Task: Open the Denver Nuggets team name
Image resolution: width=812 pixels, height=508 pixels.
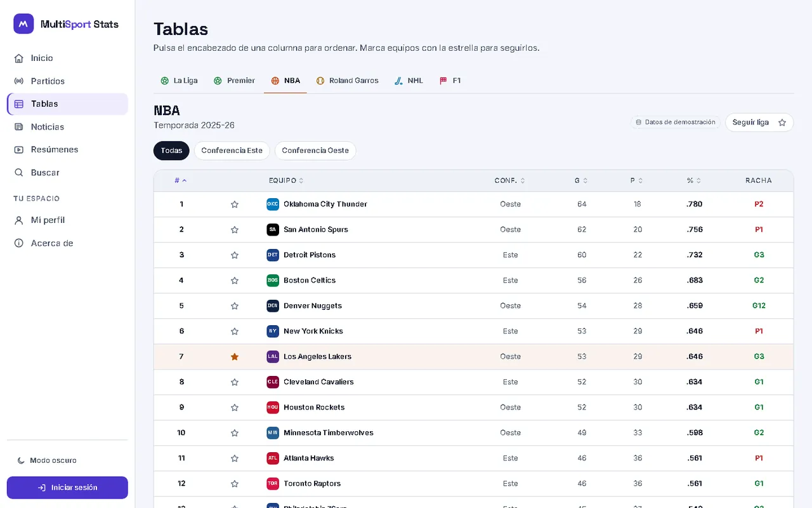Action: pos(313,306)
